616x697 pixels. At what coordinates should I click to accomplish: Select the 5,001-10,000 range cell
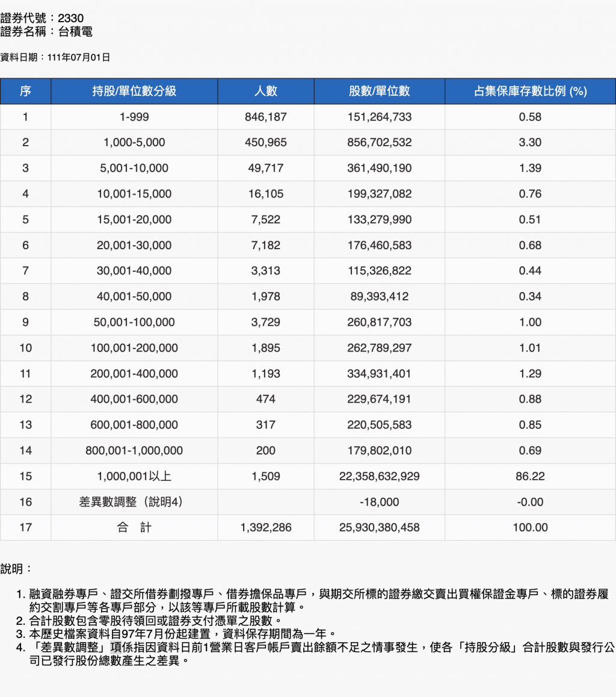(134, 168)
